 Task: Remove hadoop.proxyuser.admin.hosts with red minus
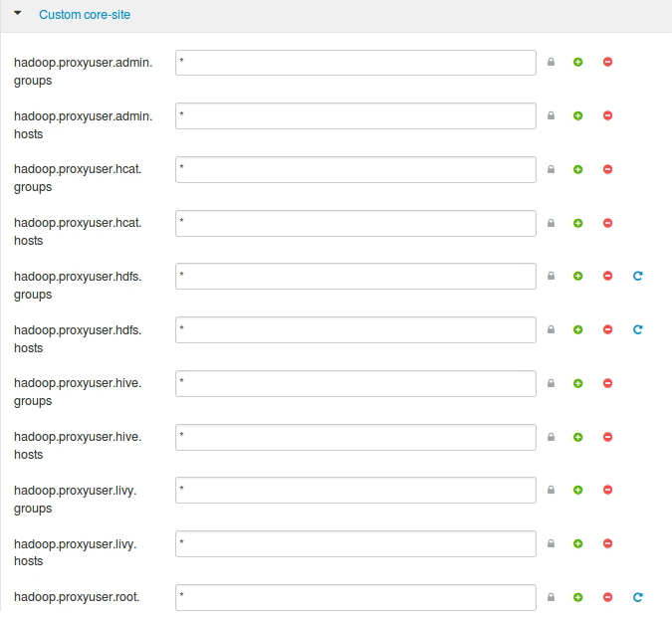[x=607, y=115]
